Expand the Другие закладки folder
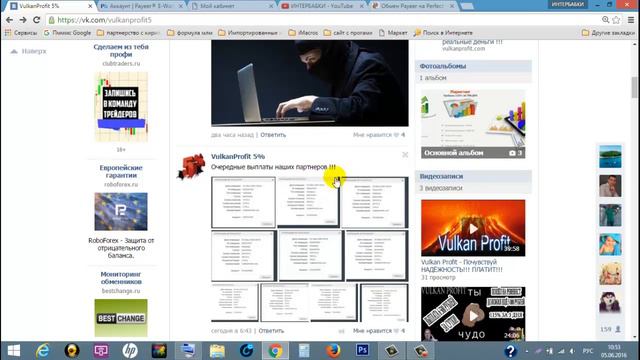 coord(608,33)
